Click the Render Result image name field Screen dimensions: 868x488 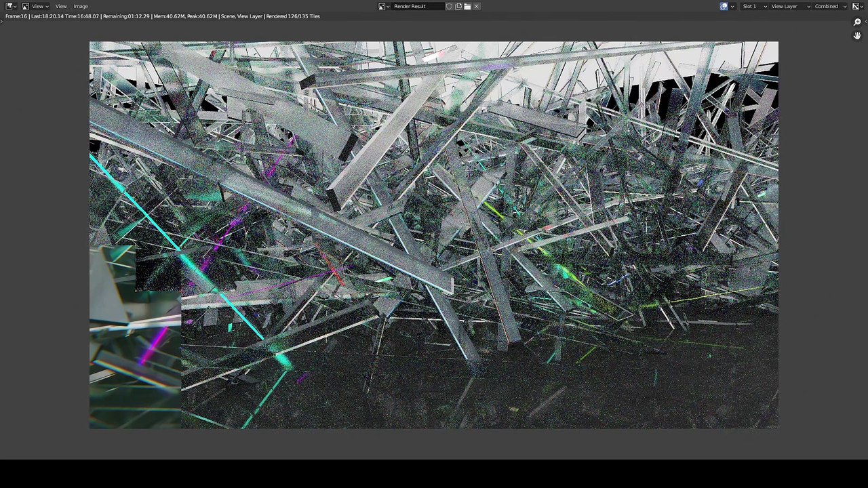[418, 6]
